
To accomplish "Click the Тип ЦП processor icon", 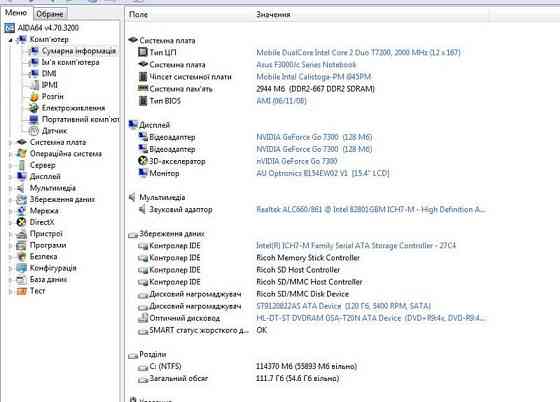I will pos(143,52).
